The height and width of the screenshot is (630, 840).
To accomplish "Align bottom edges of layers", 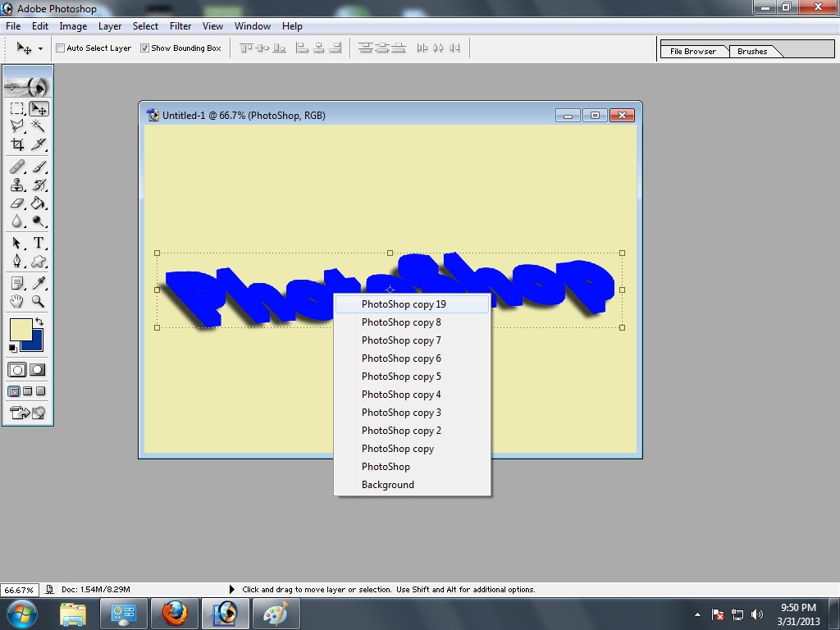I will pyautogui.click(x=279, y=48).
